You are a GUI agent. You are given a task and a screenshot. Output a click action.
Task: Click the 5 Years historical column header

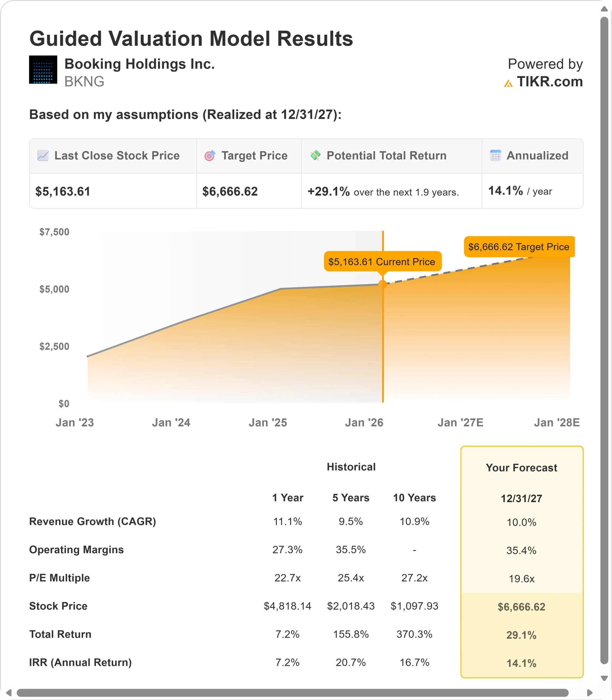[351, 497]
